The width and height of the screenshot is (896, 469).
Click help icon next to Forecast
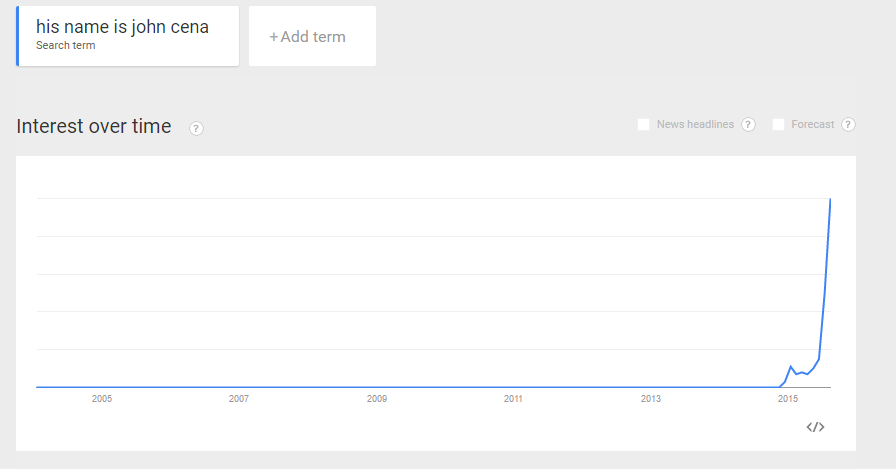[849, 125]
